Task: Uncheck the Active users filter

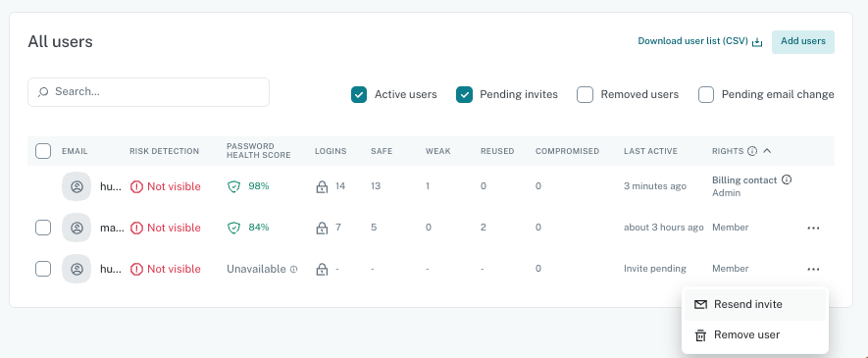Action: pyautogui.click(x=359, y=95)
